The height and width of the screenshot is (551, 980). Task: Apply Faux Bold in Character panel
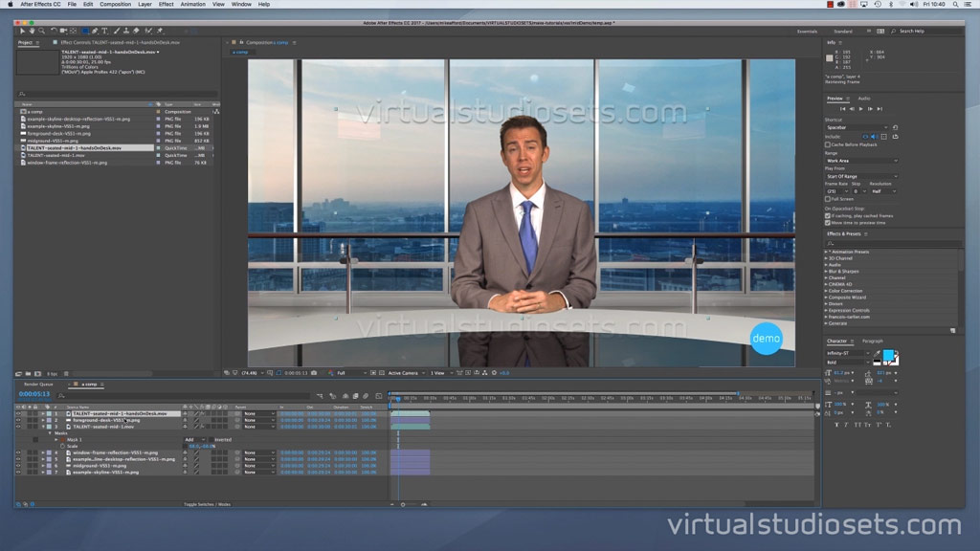coord(836,425)
